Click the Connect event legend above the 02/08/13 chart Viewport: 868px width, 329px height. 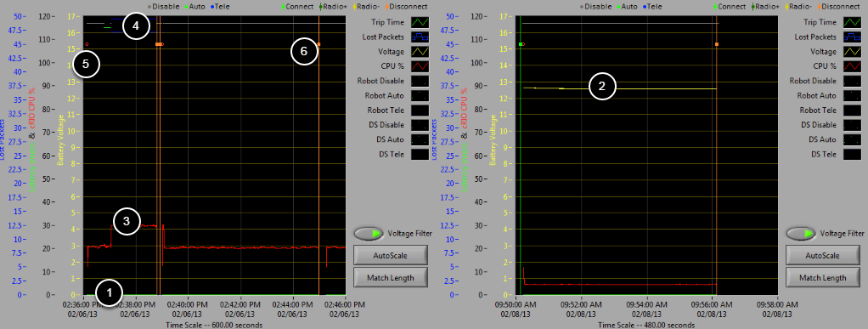coord(729,7)
